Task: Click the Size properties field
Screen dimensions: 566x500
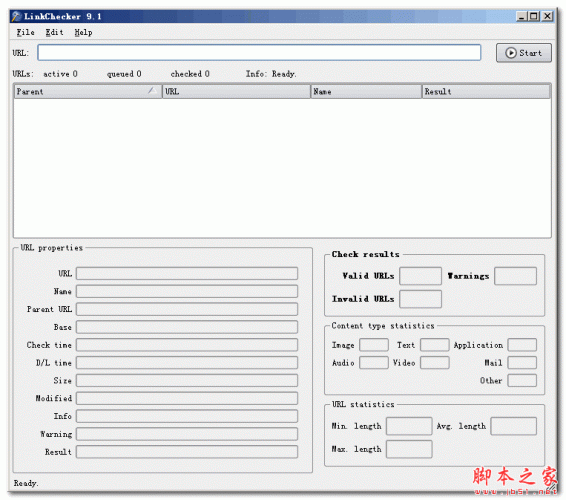Action: pyautogui.click(x=187, y=381)
